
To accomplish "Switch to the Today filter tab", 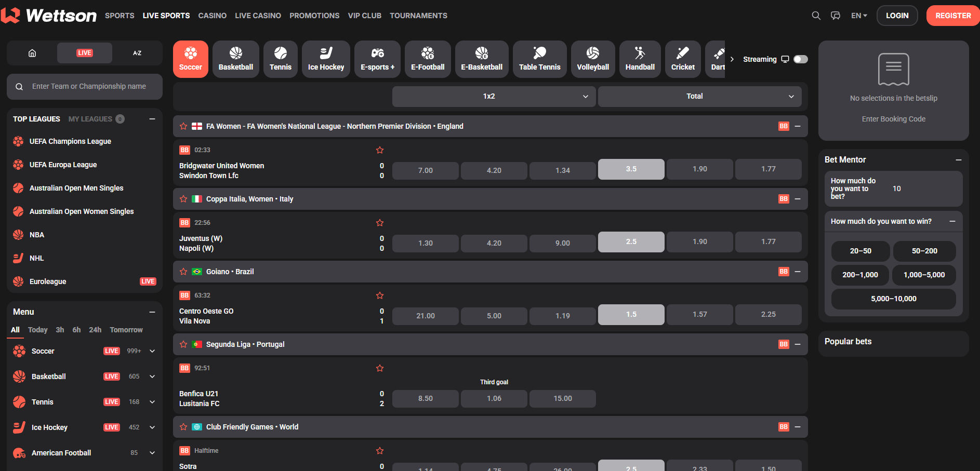I will 37,329.
